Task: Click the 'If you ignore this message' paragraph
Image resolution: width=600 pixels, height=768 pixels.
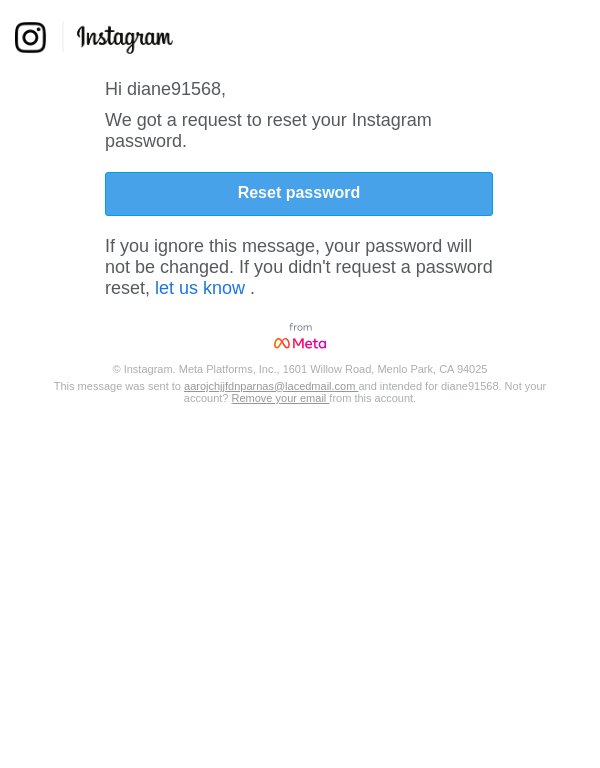Action: pyautogui.click(x=299, y=267)
